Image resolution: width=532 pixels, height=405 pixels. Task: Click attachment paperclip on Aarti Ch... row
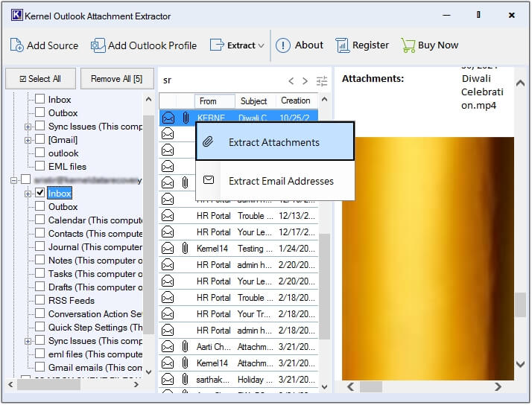click(185, 346)
